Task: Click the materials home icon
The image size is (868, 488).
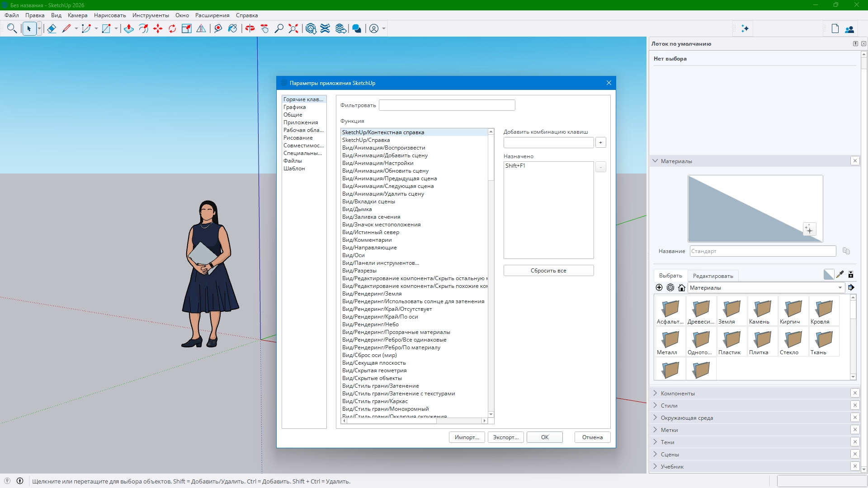Action: pyautogui.click(x=682, y=288)
